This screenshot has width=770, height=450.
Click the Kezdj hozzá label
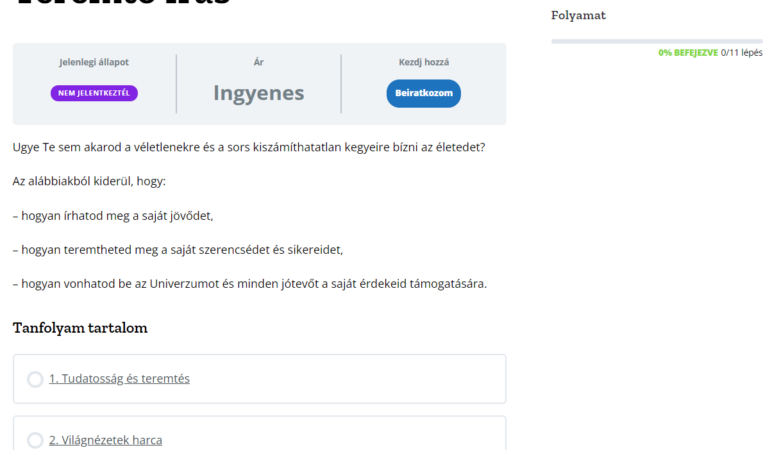pos(423,62)
